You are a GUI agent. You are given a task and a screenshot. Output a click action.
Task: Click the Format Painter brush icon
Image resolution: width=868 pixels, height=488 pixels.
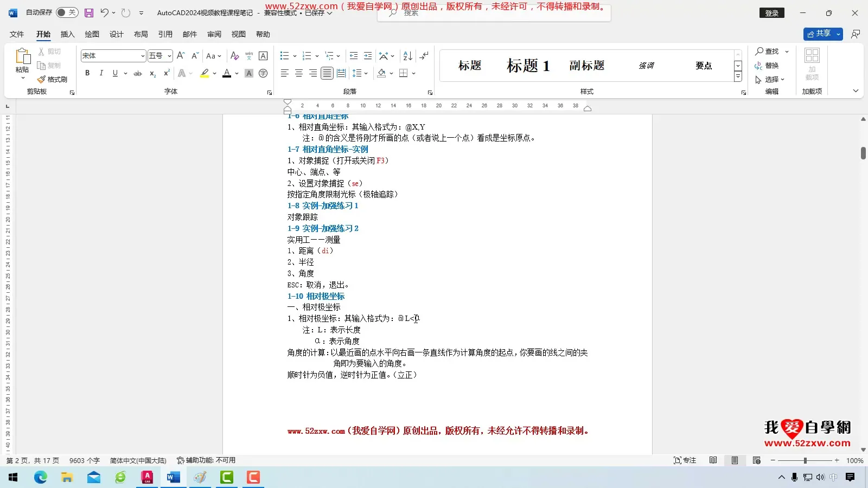[x=42, y=79]
